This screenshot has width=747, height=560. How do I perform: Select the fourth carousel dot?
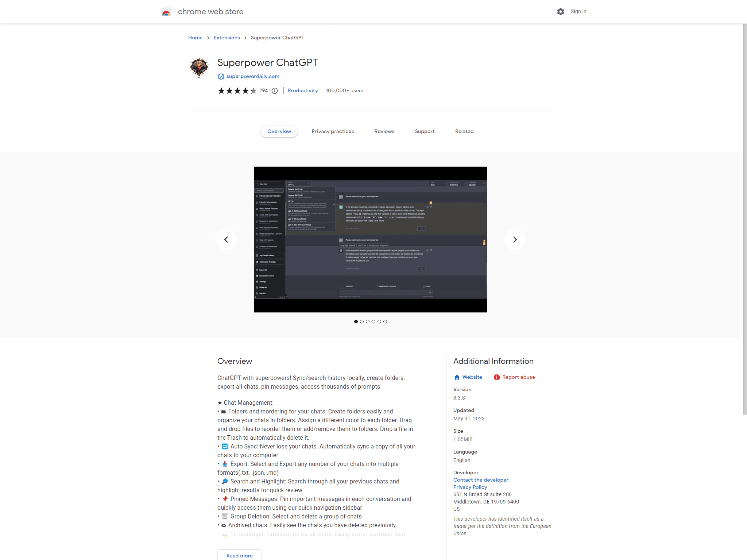tap(373, 322)
